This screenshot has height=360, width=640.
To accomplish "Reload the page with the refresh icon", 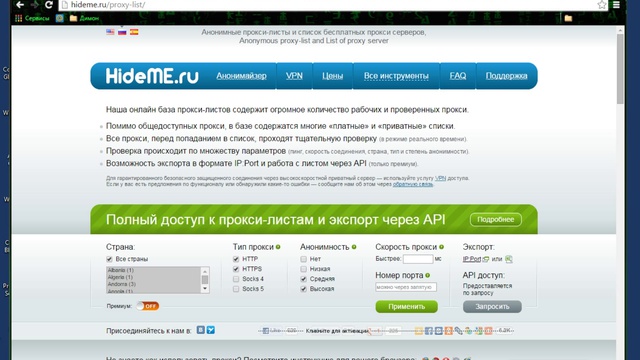I will (x=49, y=5).
